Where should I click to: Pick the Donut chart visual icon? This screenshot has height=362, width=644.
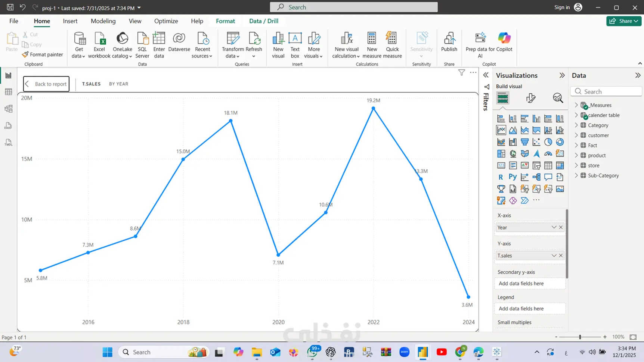560,142
